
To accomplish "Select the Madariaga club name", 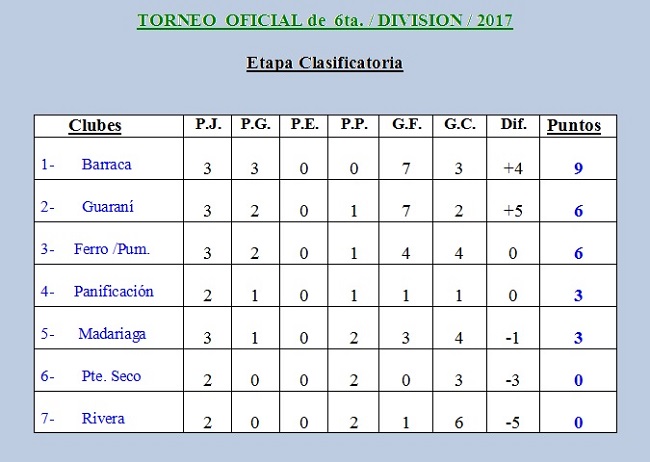I will [x=112, y=334].
